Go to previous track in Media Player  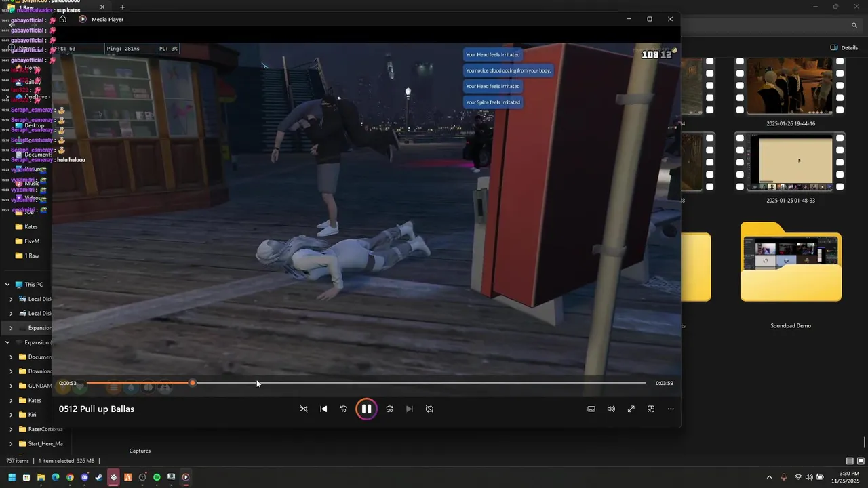[323, 409]
